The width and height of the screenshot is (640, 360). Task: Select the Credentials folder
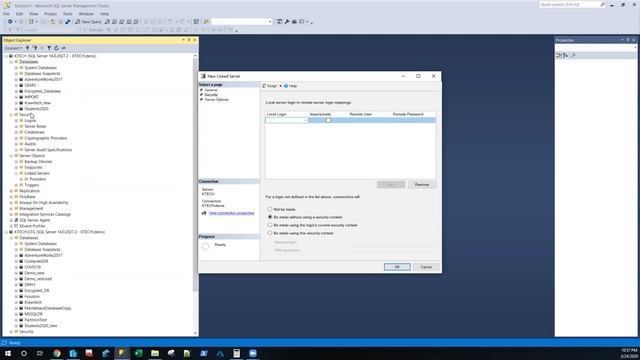tap(34, 132)
